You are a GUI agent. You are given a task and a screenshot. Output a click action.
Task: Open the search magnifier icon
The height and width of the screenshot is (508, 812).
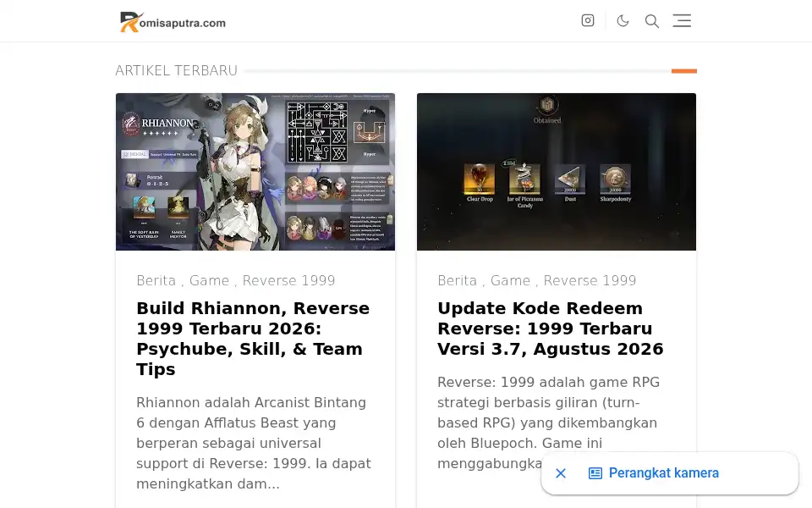[x=651, y=21]
